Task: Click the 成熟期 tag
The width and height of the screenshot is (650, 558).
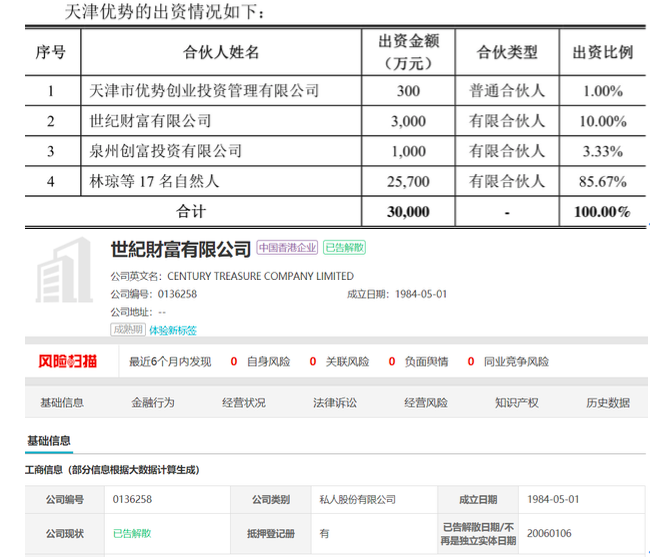Action: (128, 330)
